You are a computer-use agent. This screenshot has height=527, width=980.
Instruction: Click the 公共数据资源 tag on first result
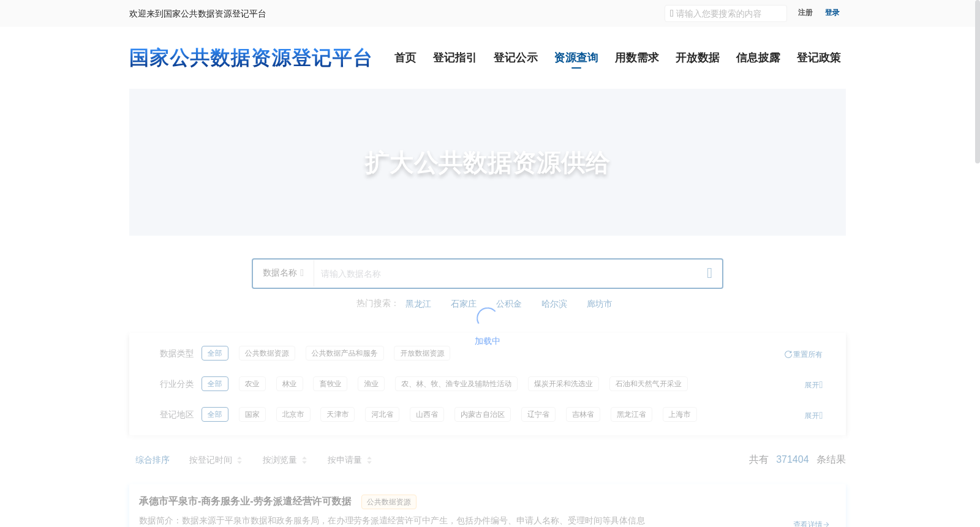coord(389,502)
